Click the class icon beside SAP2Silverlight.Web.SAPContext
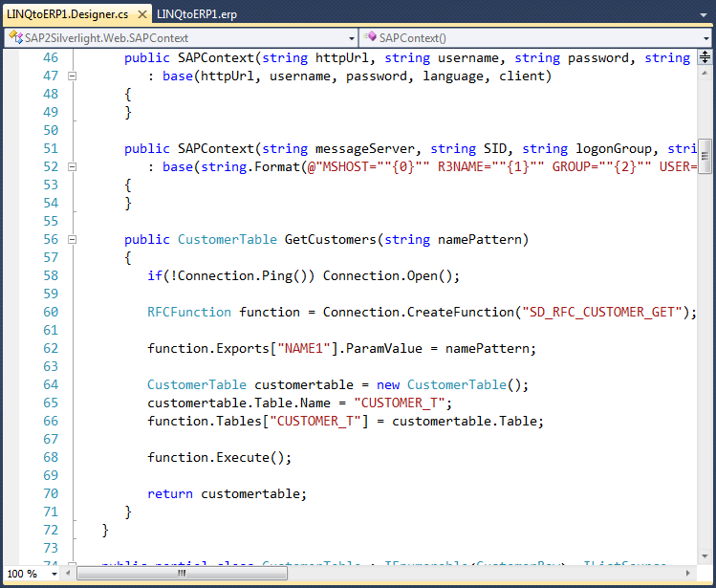This screenshot has height=588, width=716. coord(15,37)
